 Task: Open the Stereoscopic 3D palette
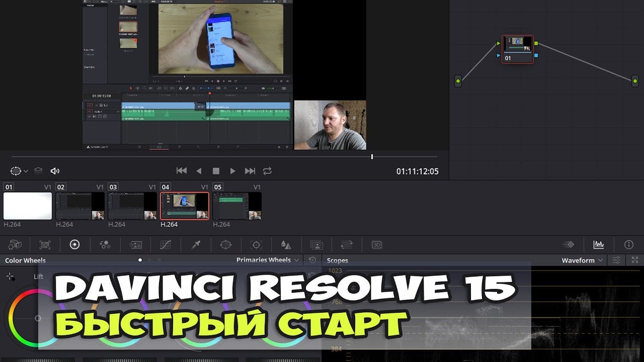pyautogui.click(x=377, y=245)
